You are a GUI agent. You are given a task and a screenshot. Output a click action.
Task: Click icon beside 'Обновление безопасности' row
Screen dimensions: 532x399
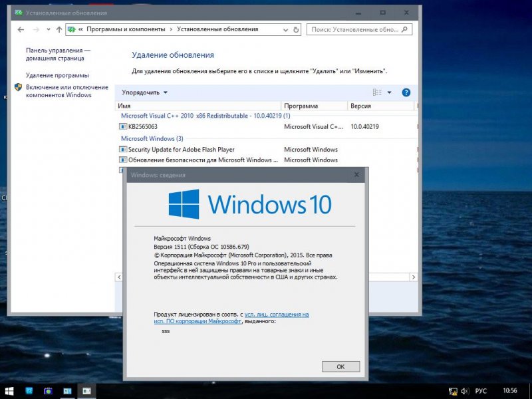click(x=122, y=160)
